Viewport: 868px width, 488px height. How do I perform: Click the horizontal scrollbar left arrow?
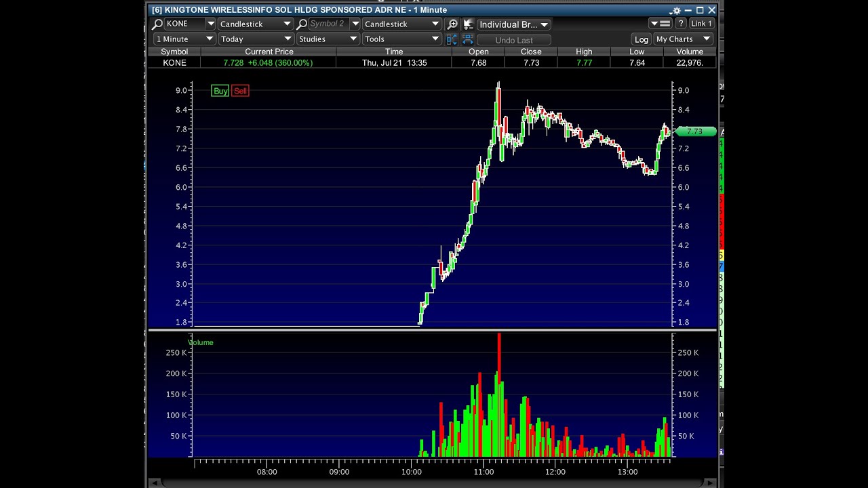(x=155, y=483)
